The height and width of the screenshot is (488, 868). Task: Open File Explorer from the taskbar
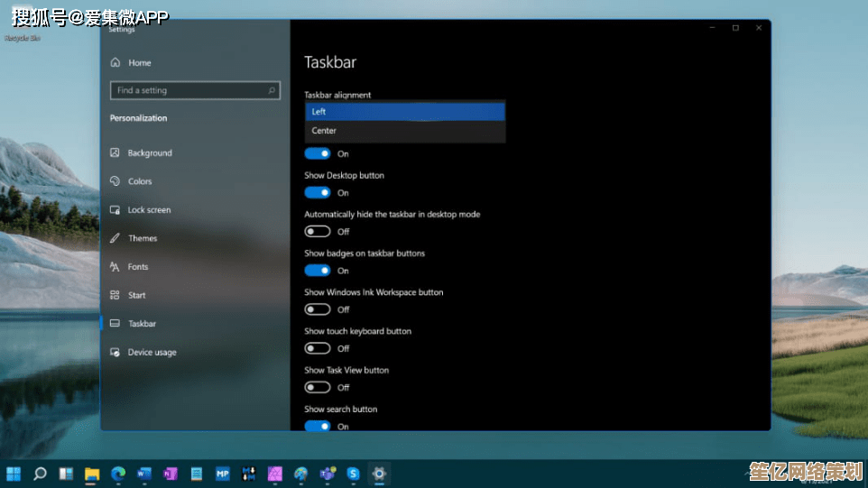(92, 473)
